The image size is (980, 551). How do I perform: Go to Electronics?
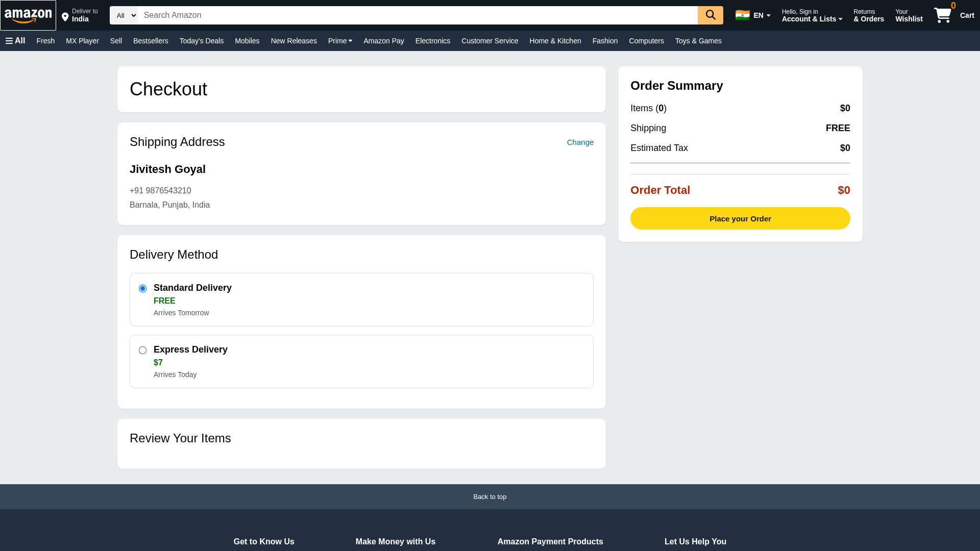pos(433,41)
